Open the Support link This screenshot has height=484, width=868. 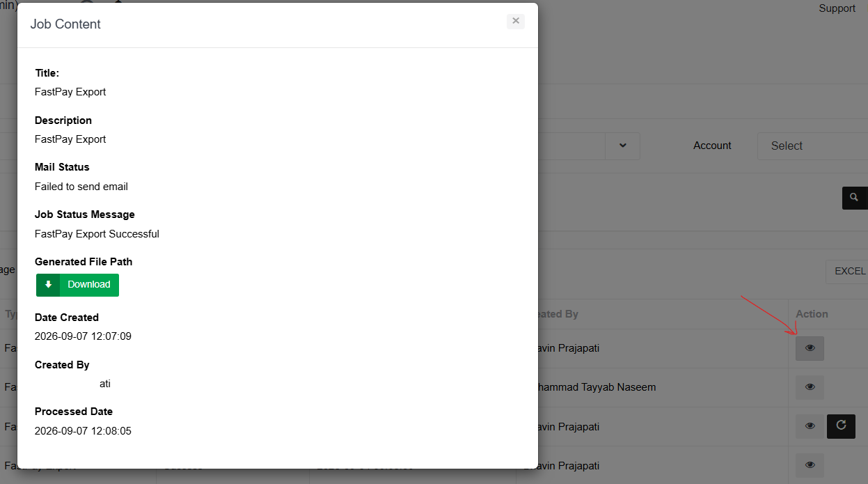click(x=837, y=8)
